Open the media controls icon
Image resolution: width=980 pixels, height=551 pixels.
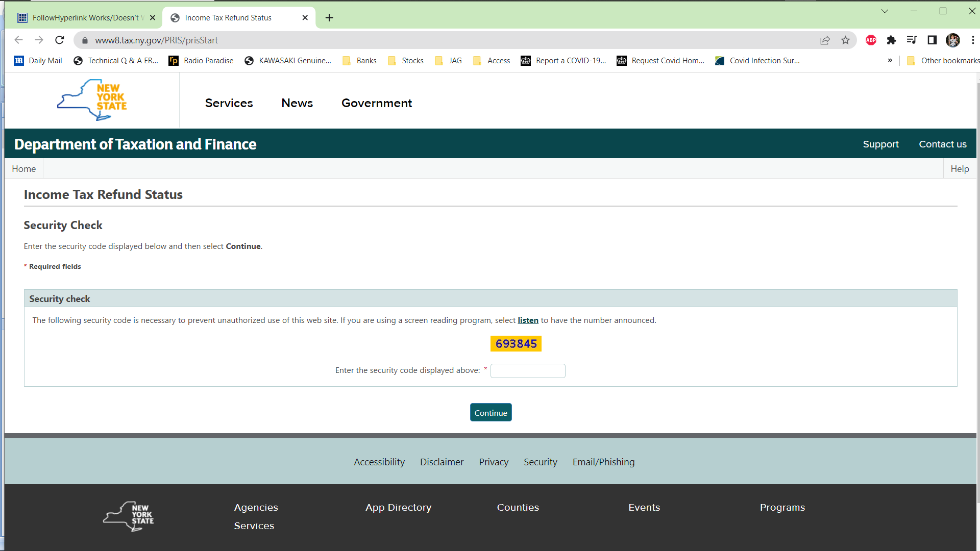pyautogui.click(x=912, y=40)
